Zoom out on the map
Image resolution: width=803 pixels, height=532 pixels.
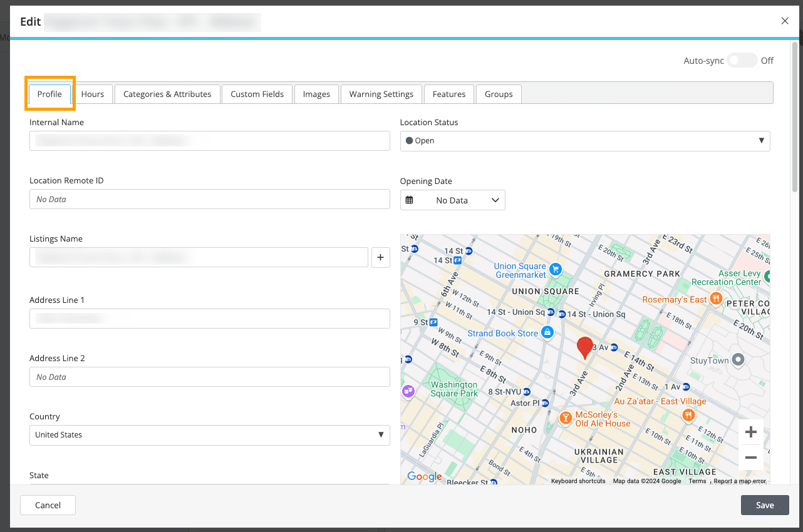click(x=750, y=458)
